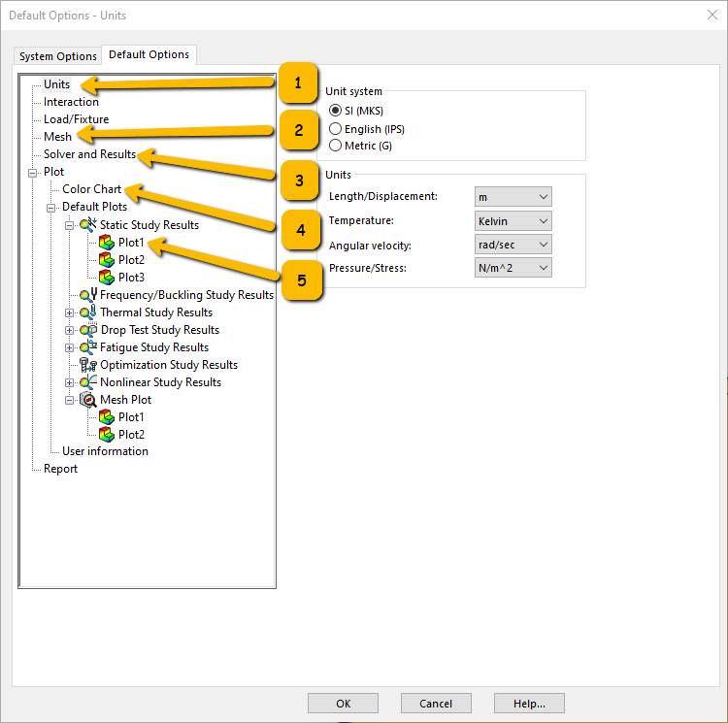Select the Plot tree item label
This screenshot has height=723, width=728.
pyautogui.click(x=53, y=172)
